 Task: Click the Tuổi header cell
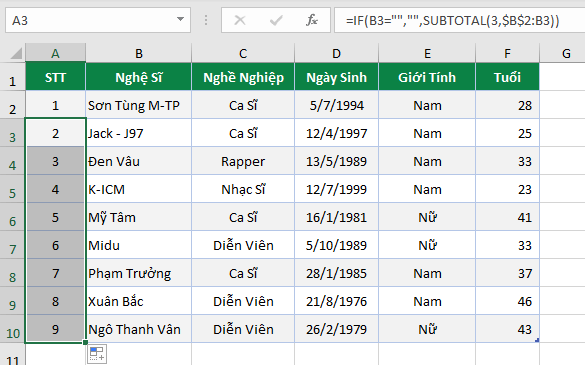(x=507, y=77)
